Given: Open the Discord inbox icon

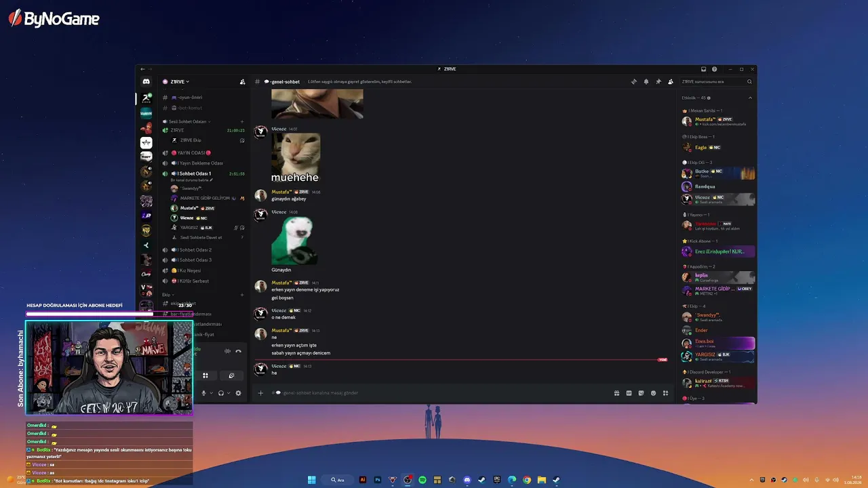Looking at the screenshot, I should pyautogui.click(x=703, y=69).
